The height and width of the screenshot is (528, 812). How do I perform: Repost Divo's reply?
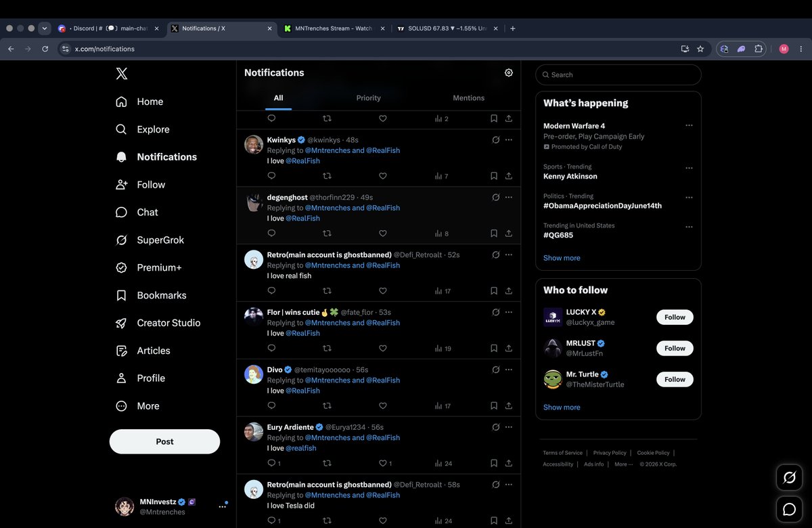tap(327, 406)
